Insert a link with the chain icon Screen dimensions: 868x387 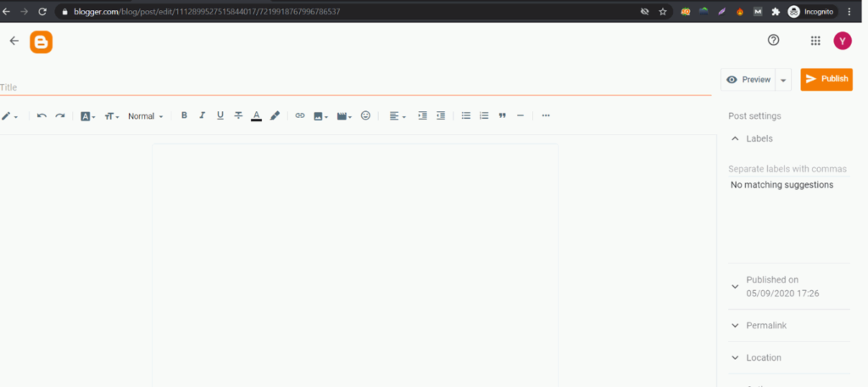tap(299, 115)
